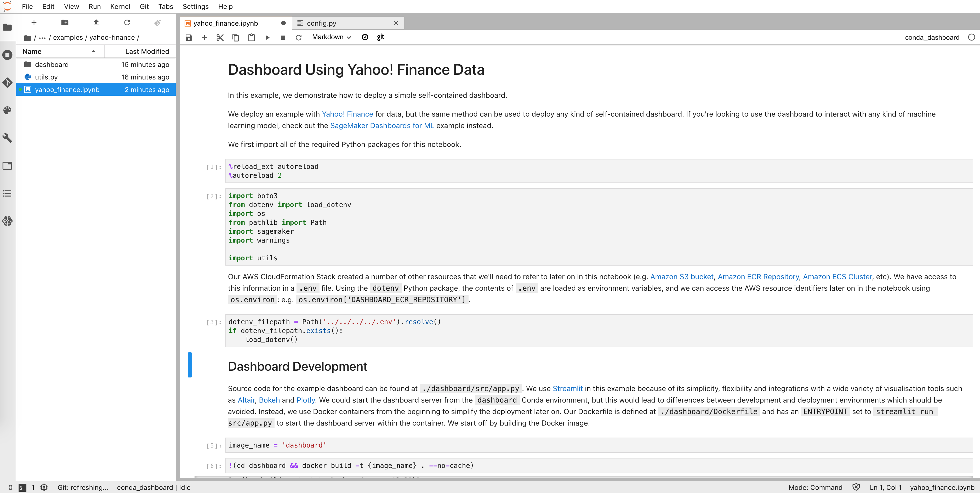This screenshot has height=493, width=980.
Task: Open the Kernel menu
Action: [x=120, y=7]
